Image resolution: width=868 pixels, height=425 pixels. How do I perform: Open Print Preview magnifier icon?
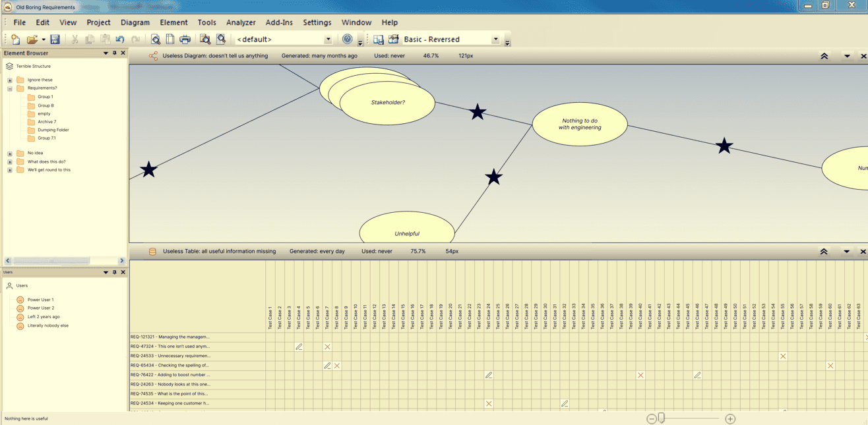pyautogui.click(x=155, y=40)
